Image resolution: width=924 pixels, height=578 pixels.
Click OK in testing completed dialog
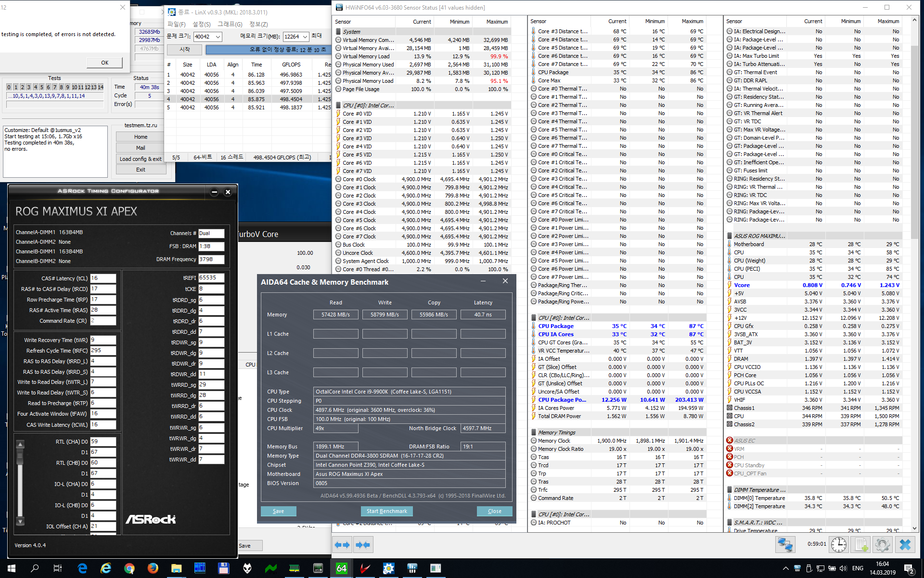coord(104,63)
